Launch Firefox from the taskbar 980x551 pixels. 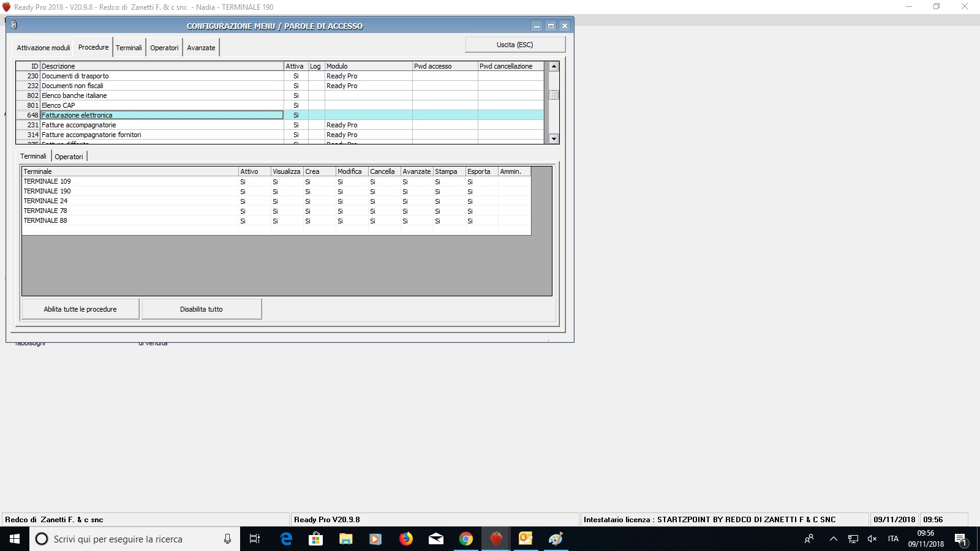[x=405, y=539]
